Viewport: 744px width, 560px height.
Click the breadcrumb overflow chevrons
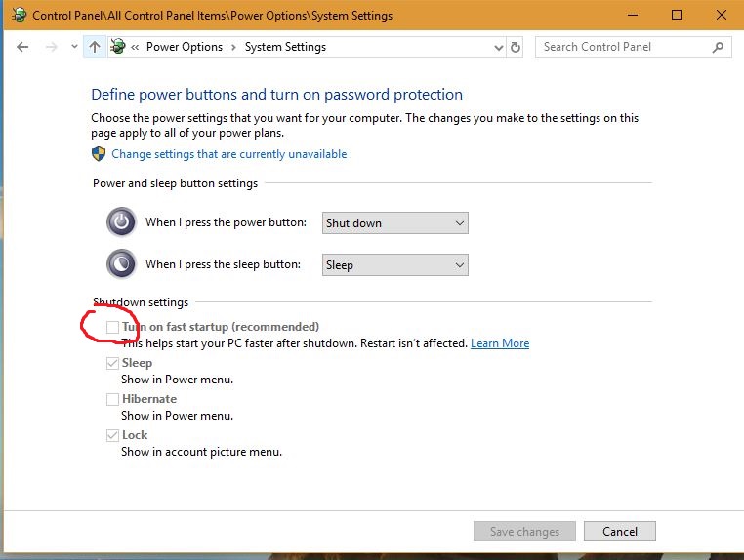coord(135,47)
